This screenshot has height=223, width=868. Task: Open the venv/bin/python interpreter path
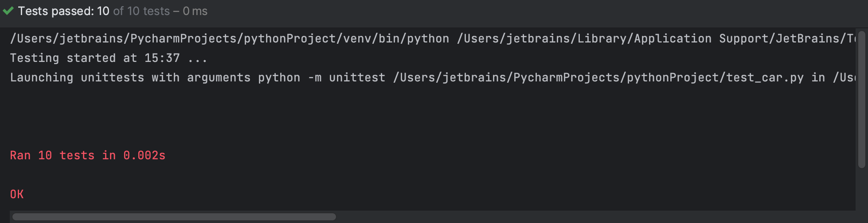230,39
